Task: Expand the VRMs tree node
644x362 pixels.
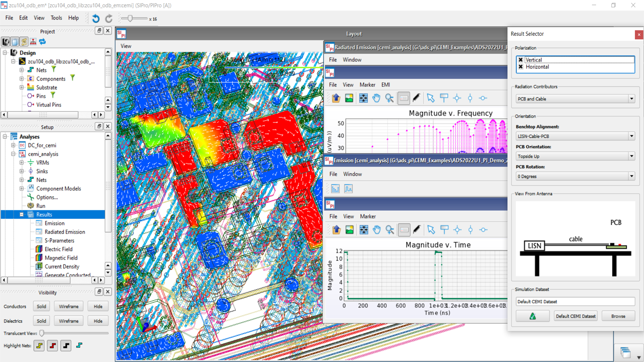Action: click(x=22, y=162)
